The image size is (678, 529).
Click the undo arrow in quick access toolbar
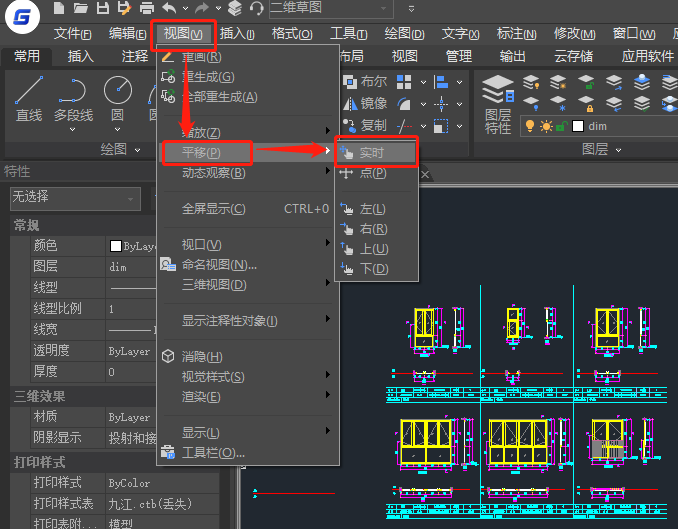[169, 8]
